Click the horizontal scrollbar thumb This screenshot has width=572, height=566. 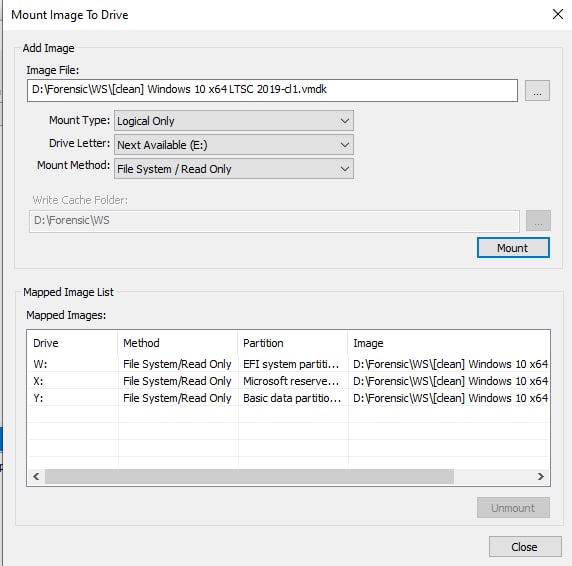click(x=249, y=477)
